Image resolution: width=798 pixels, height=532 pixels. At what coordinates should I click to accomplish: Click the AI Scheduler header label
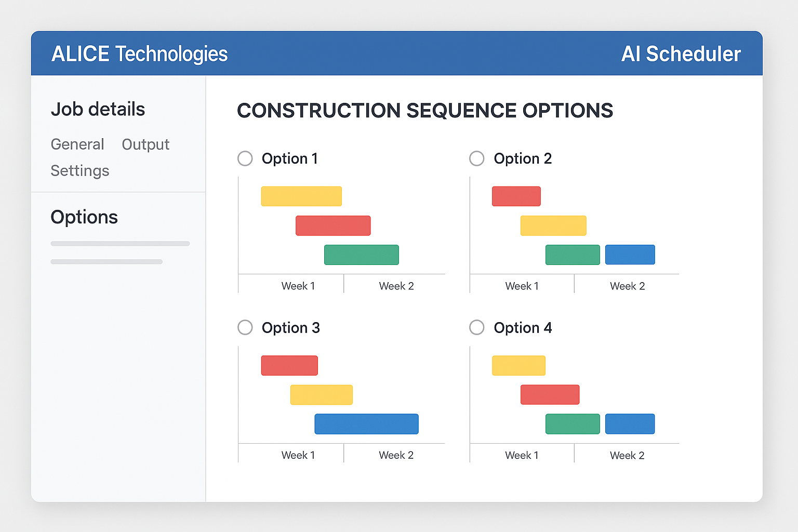click(x=681, y=54)
